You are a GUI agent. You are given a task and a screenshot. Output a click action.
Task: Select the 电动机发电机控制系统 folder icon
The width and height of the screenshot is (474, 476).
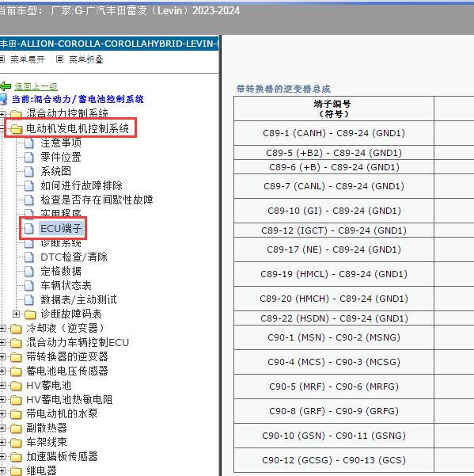point(16,129)
